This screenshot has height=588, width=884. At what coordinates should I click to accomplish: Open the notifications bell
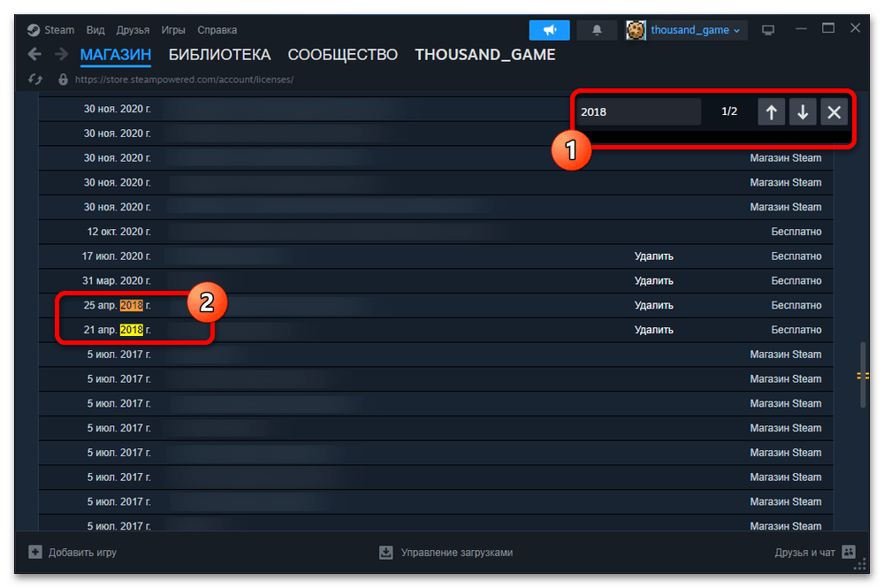597,30
